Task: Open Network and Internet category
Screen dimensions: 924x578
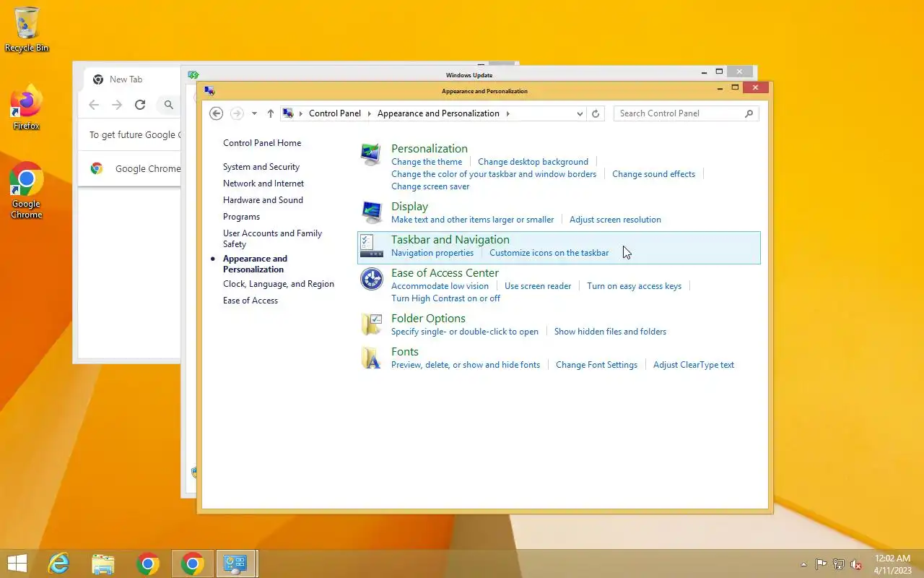Action: click(x=263, y=184)
